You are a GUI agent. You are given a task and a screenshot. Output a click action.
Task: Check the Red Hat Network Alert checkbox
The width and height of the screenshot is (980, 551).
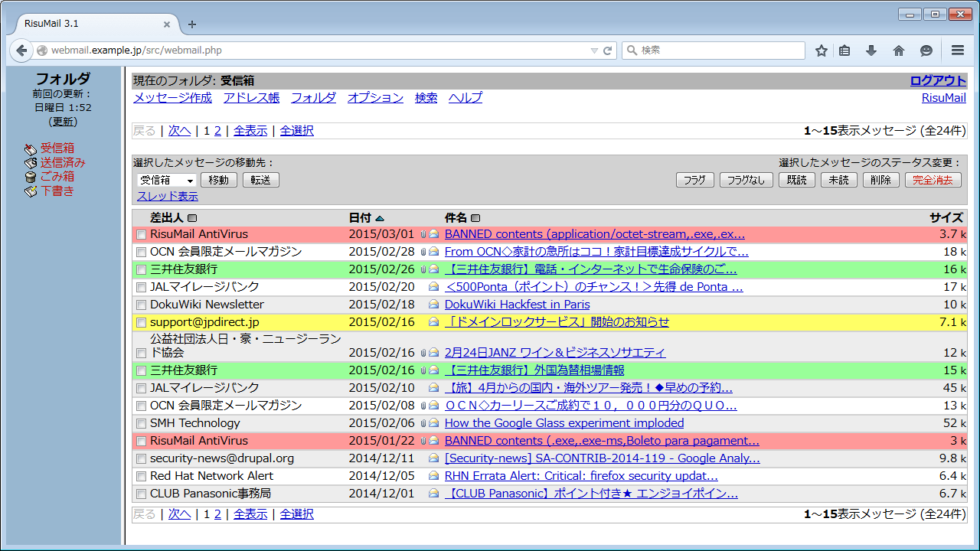click(x=141, y=477)
